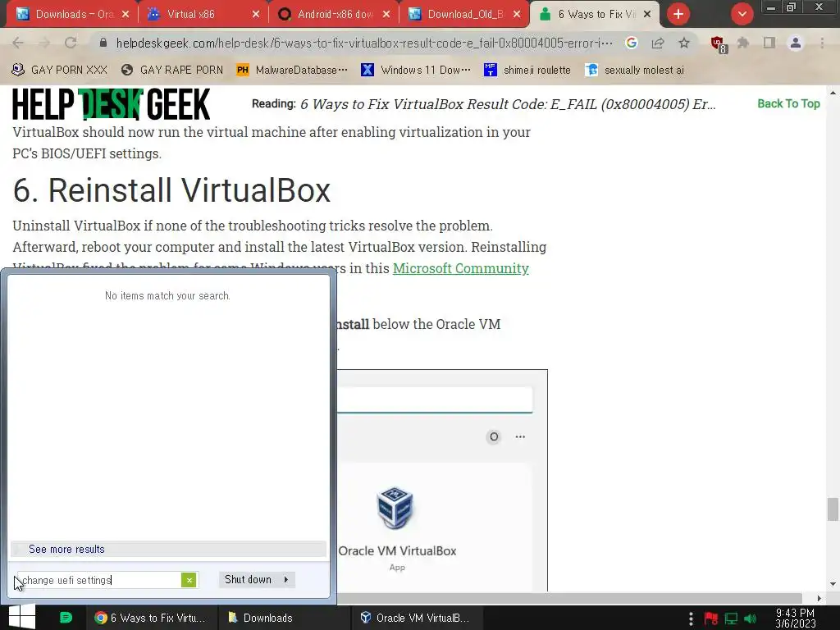The image size is (840, 630).
Task: Switch to Oracle VM VirtualBox taskbar window
Action: (x=416, y=618)
